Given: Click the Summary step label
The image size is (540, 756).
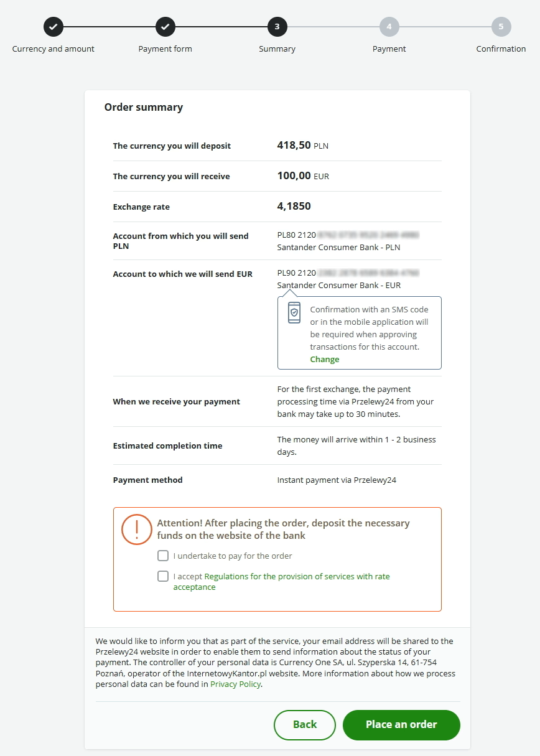Looking at the screenshot, I should click(x=277, y=49).
